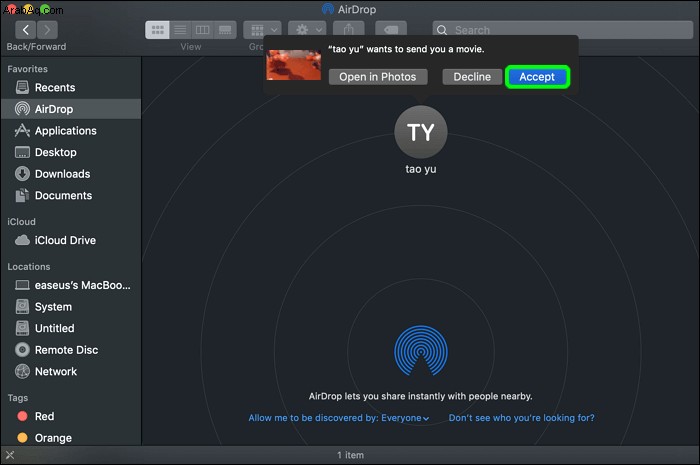This screenshot has height=465, width=700.
Task: Focus the Search field
Action: pyautogui.click(x=562, y=30)
